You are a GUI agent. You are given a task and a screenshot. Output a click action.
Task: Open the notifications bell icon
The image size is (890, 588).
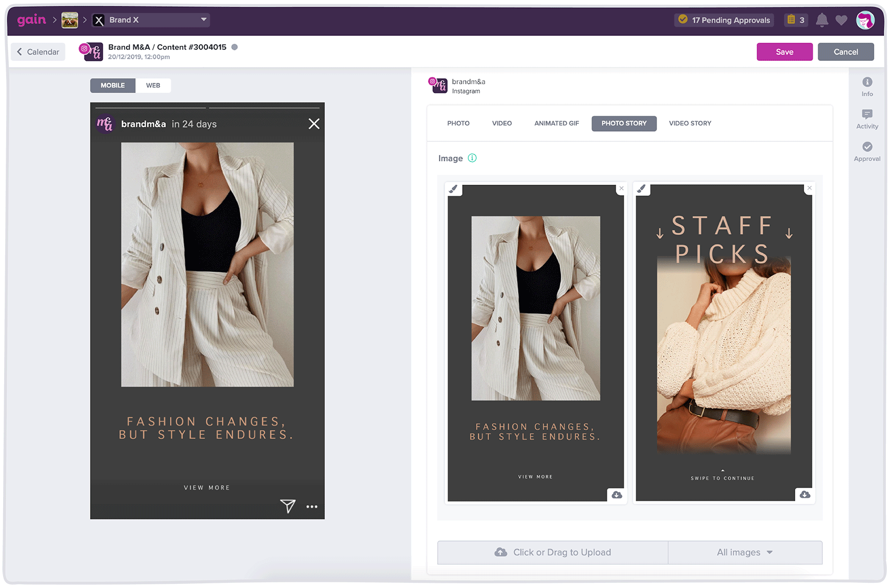(822, 20)
